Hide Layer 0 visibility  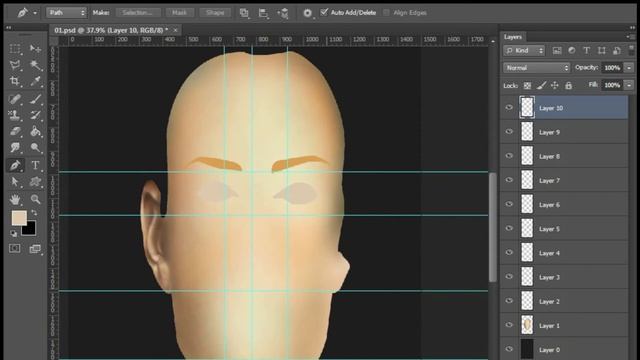tap(509, 349)
